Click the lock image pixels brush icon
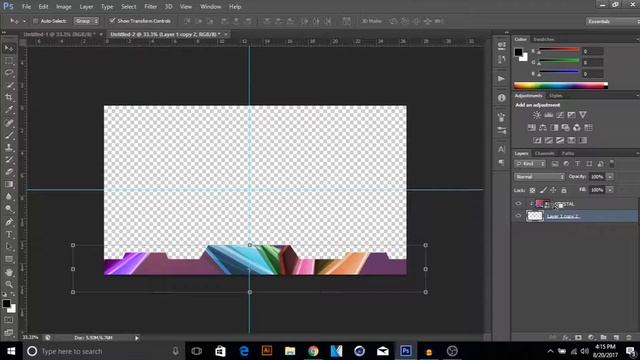 [543, 190]
